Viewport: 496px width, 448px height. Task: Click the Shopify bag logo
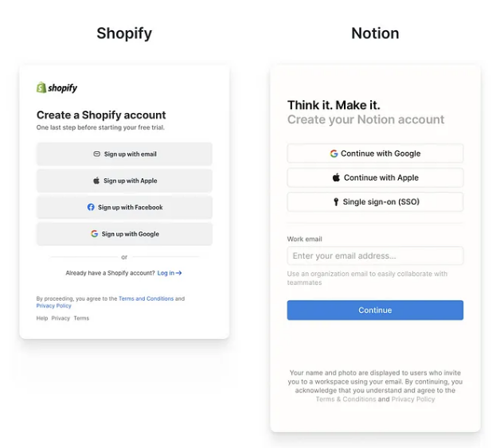coord(41,88)
